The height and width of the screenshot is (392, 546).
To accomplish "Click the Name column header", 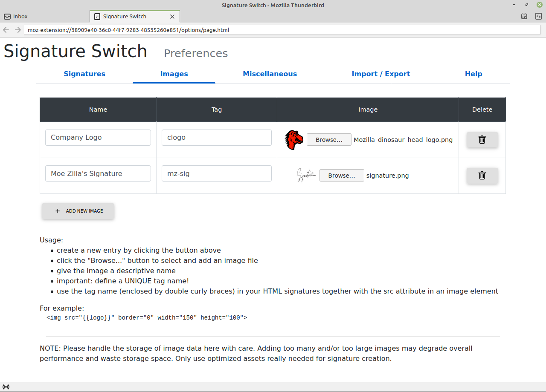I will click(98, 110).
